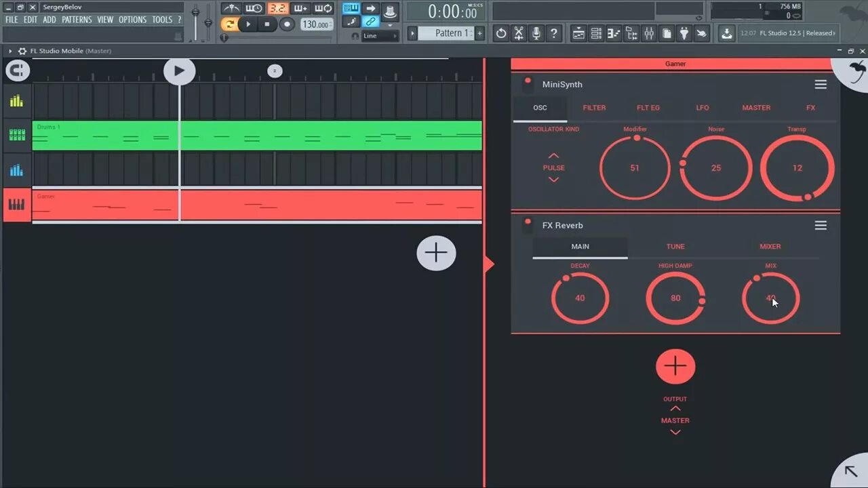
Task: Open the playlist view icon
Action: point(578,33)
